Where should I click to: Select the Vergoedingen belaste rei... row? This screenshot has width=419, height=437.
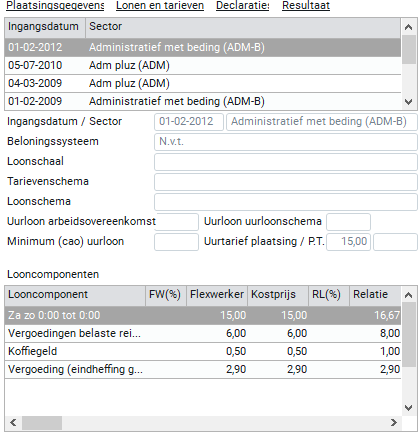pyautogui.click(x=203, y=333)
